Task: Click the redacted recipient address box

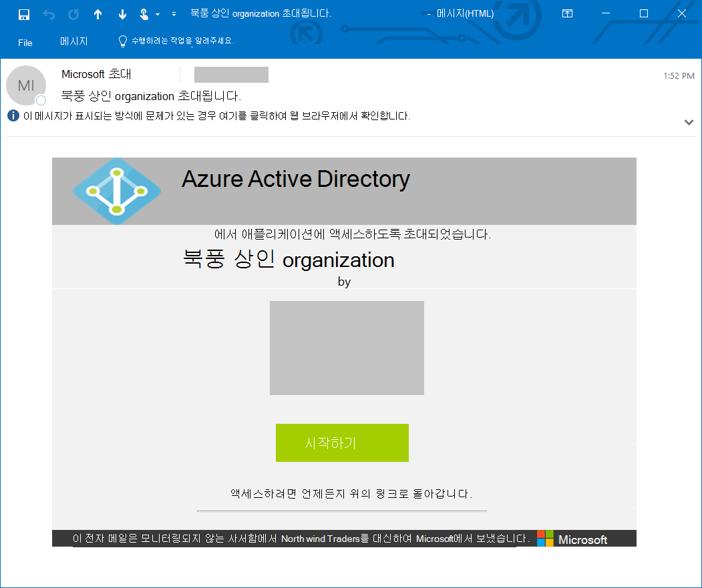Action: (x=232, y=75)
